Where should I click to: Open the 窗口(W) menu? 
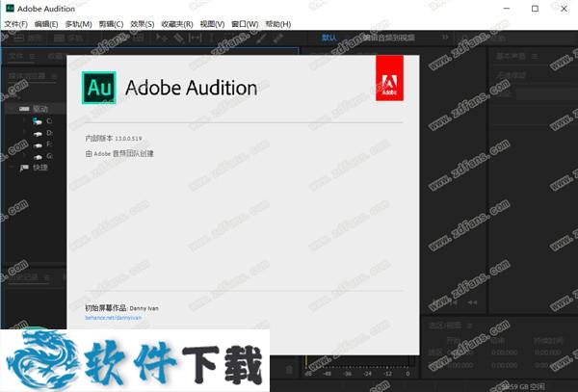click(245, 24)
